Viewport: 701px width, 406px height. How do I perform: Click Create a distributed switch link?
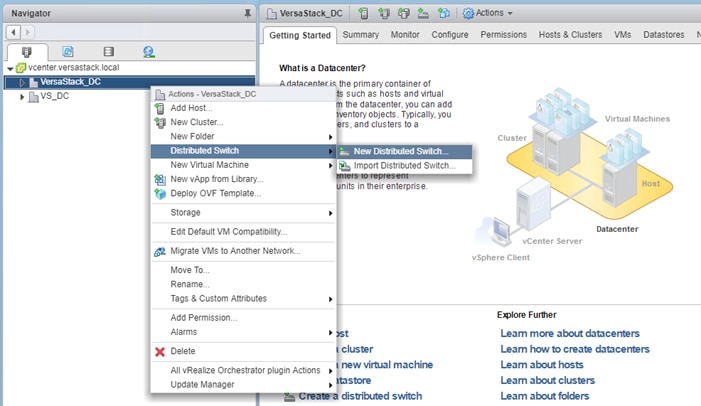360,396
